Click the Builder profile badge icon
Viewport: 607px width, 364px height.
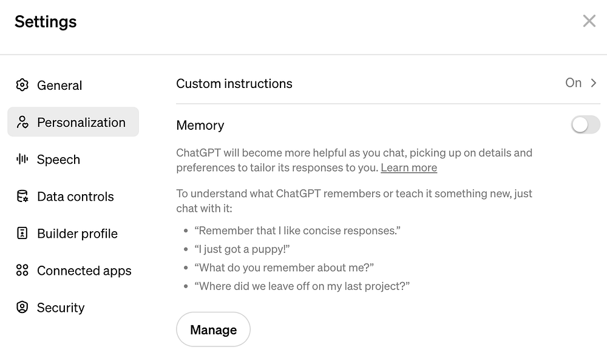(x=22, y=234)
